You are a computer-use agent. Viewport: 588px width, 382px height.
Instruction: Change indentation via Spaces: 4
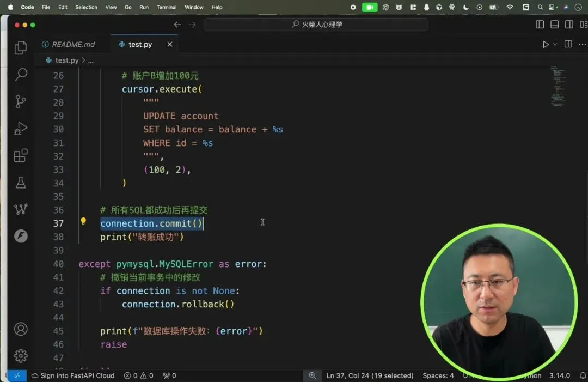[438, 375]
